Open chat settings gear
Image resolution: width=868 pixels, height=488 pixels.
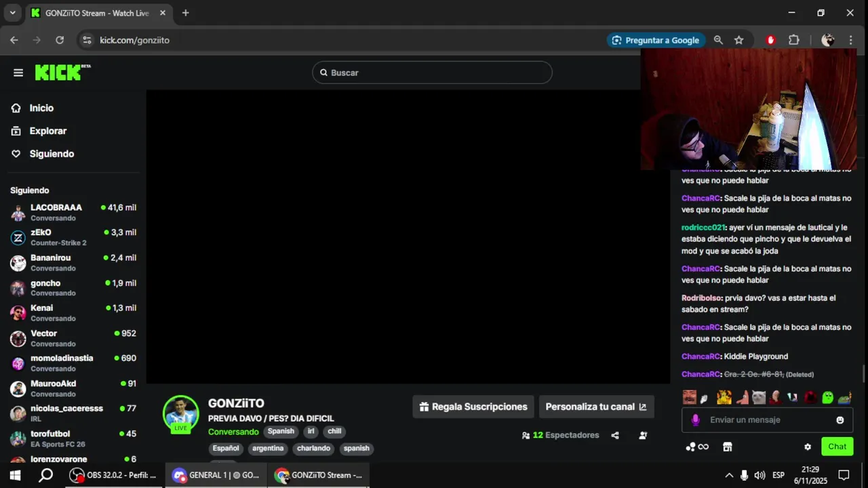808,447
